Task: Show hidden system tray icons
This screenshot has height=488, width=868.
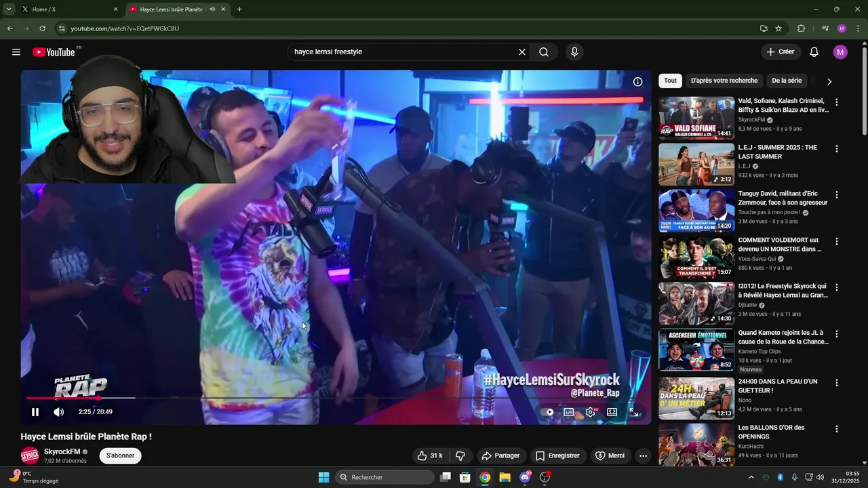Action: point(751,477)
